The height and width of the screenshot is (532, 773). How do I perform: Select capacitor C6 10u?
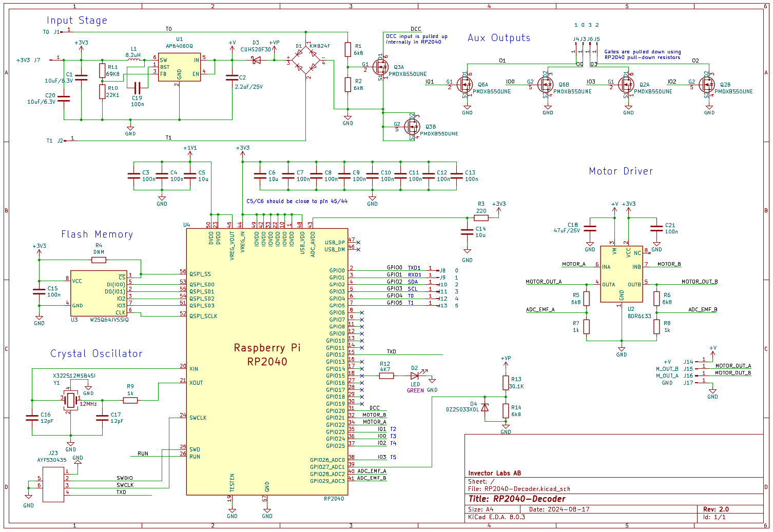pos(260,175)
